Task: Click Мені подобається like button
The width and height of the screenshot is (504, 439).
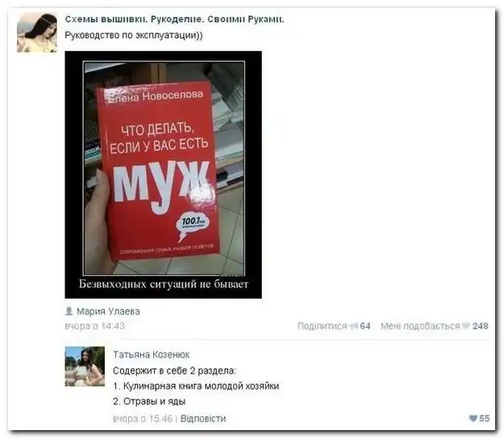Action: [x=420, y=326]
